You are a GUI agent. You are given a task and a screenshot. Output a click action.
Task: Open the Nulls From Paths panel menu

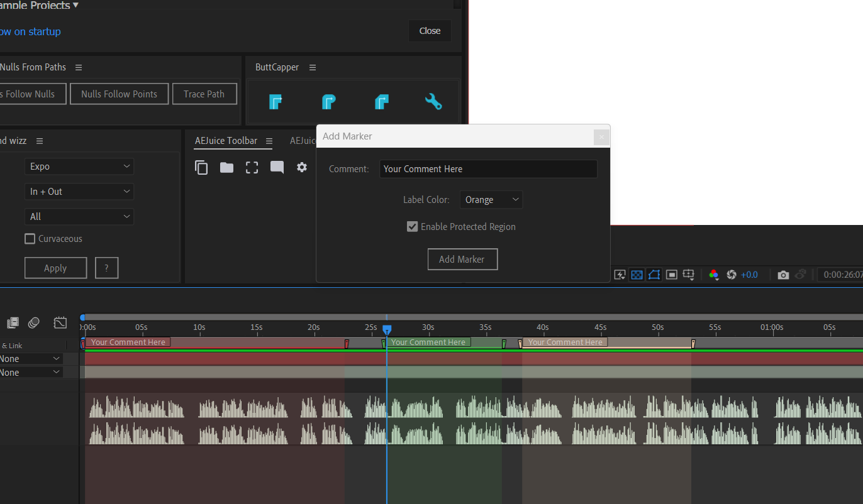(x=79, y=67)
